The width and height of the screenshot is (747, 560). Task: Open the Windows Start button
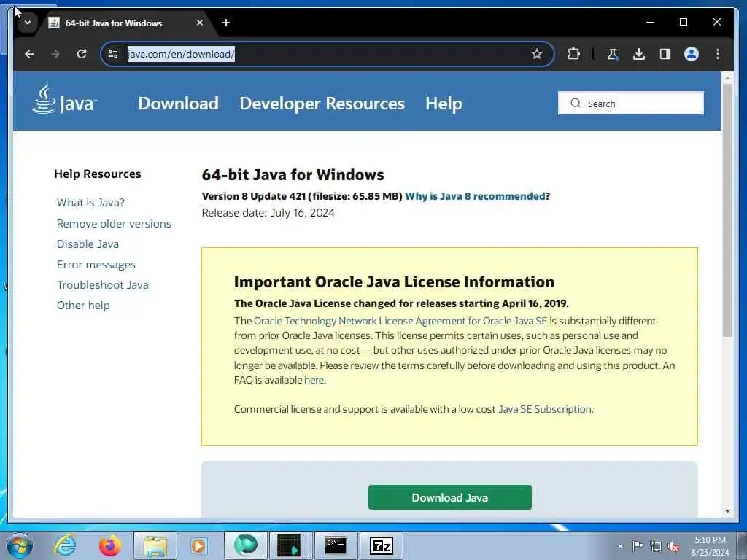click(19, 545)
